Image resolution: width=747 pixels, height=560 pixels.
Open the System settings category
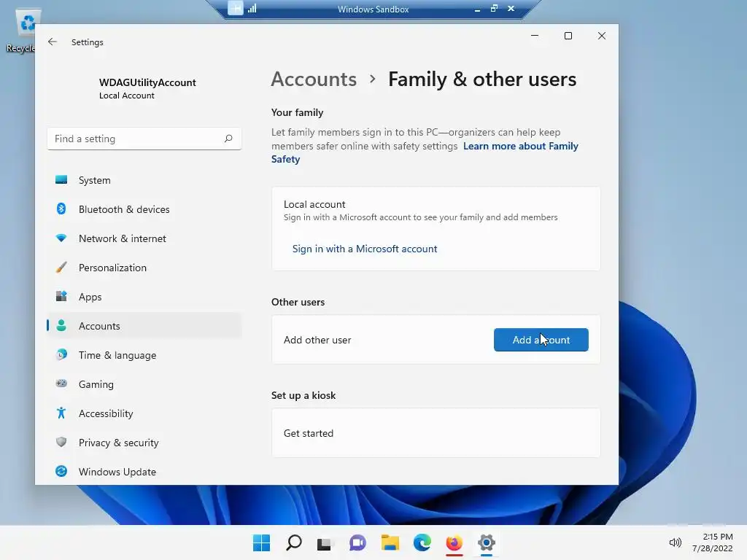[x=144, y=180]
